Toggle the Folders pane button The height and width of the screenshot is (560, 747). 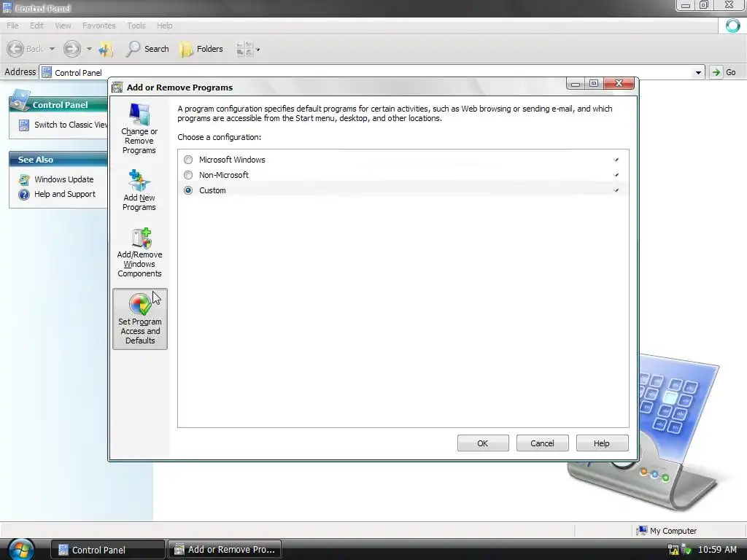(x=201, y=49)
